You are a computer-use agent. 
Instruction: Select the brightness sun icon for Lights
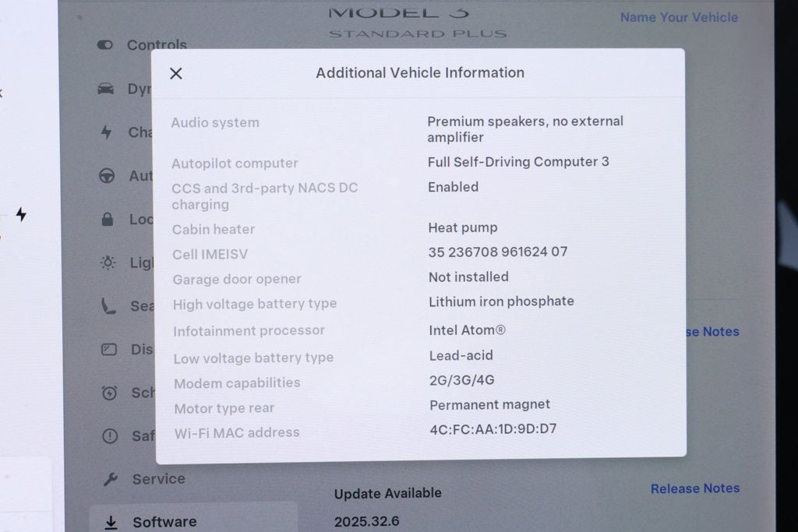point(109,262)
